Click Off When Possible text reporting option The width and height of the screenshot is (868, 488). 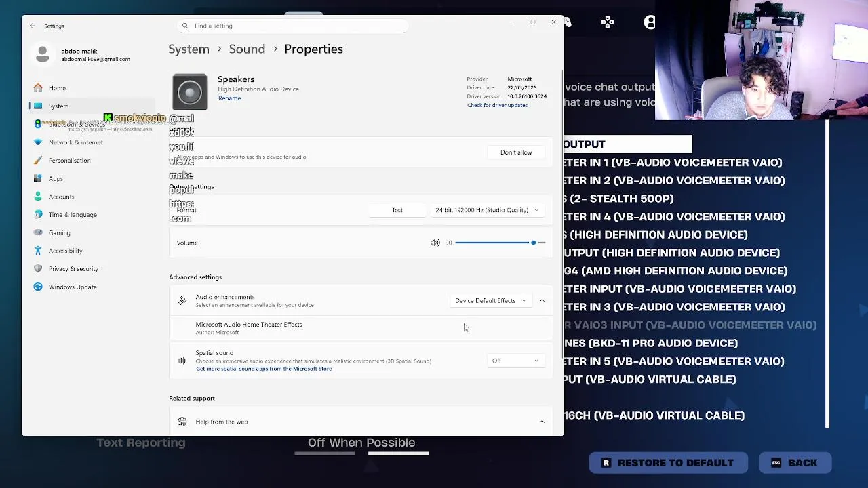pyautogui.click(x=361, y=443)
